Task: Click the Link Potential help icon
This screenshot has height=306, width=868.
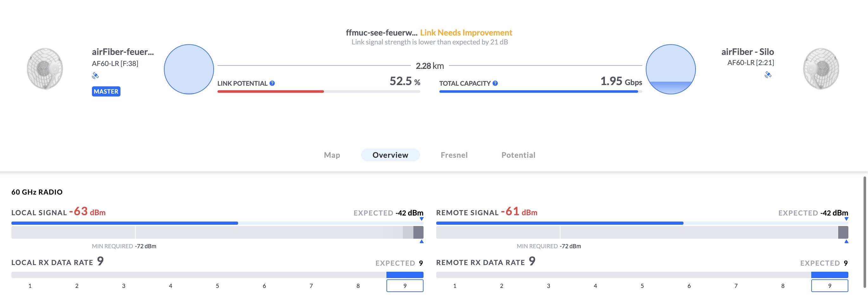Action: [272, 83]
